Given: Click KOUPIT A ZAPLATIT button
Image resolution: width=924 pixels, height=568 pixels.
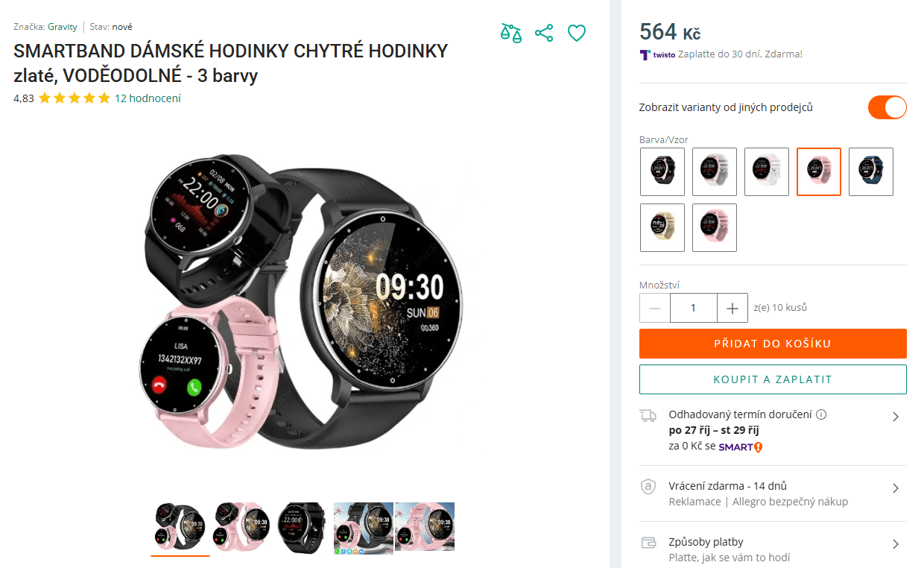Looking at the screenshot, I should [773, 379].
